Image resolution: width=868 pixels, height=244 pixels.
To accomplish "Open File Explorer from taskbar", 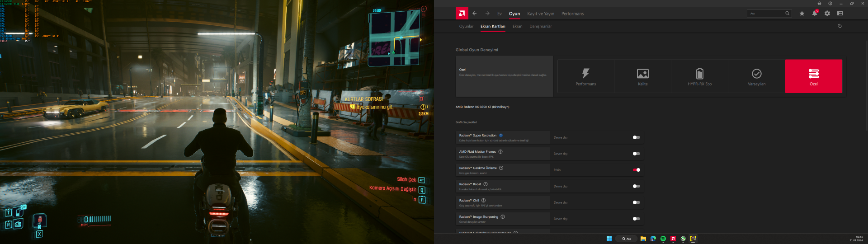I will pos(643,239).
